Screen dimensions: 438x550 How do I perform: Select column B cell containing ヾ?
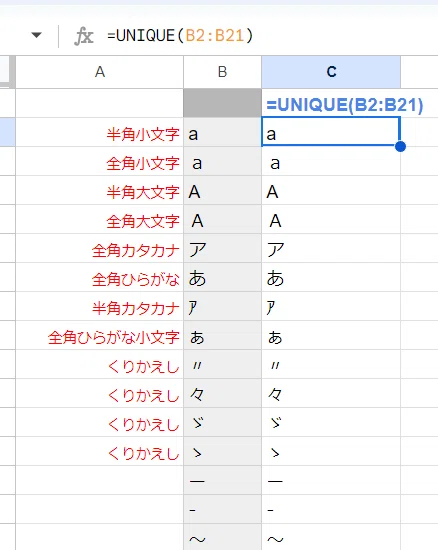(222, 422)
